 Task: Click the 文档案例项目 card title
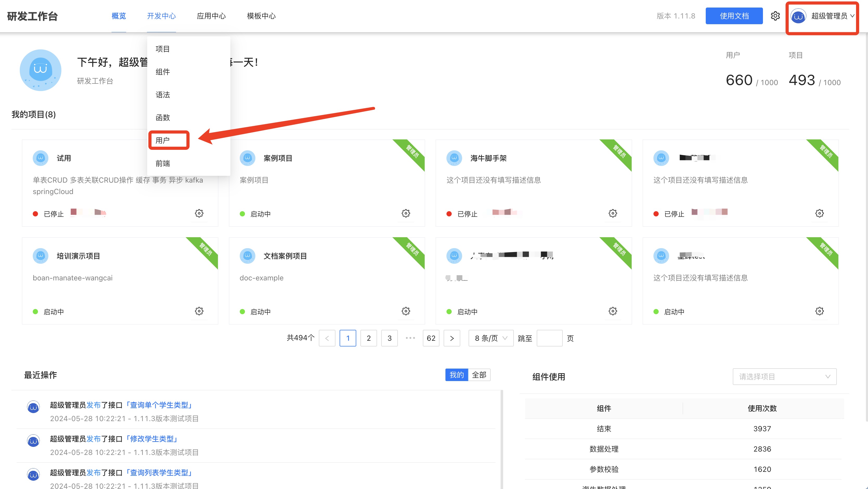coord(285,256)
